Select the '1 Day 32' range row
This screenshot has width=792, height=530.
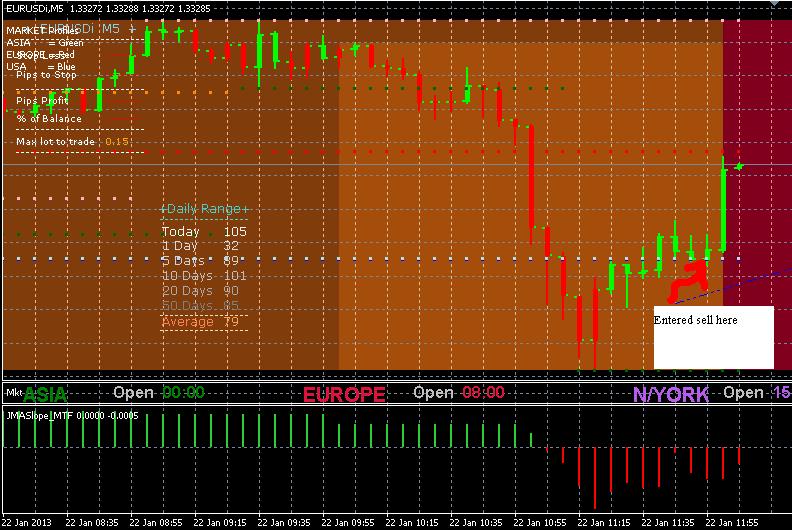(x=200, y=246)
